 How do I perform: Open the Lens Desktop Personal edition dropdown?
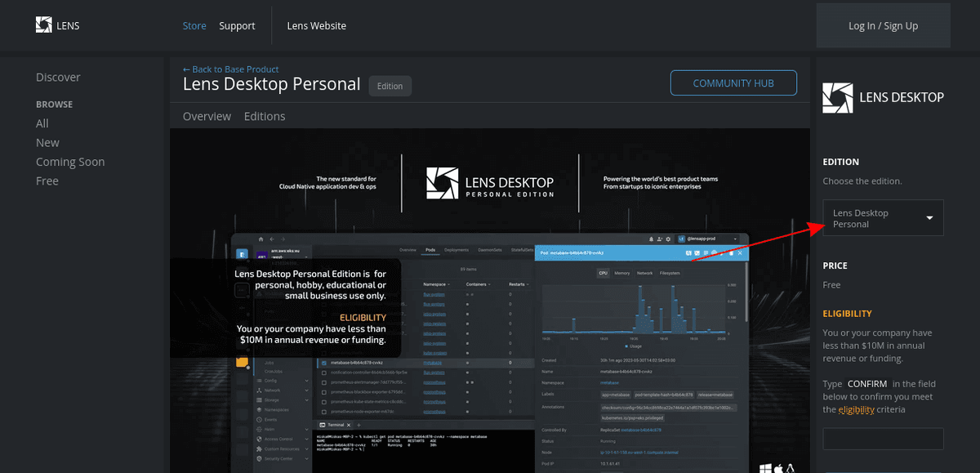pos(883,218)
